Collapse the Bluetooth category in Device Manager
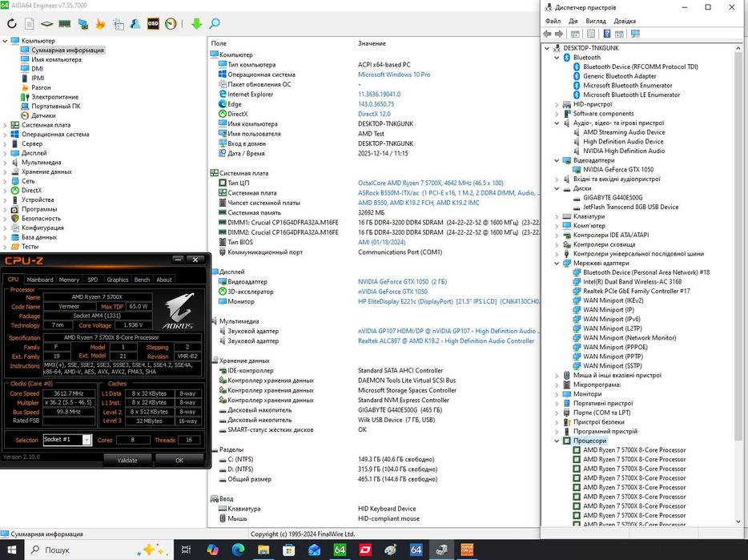This screenshot has width=748, height=560. [557, 58]
